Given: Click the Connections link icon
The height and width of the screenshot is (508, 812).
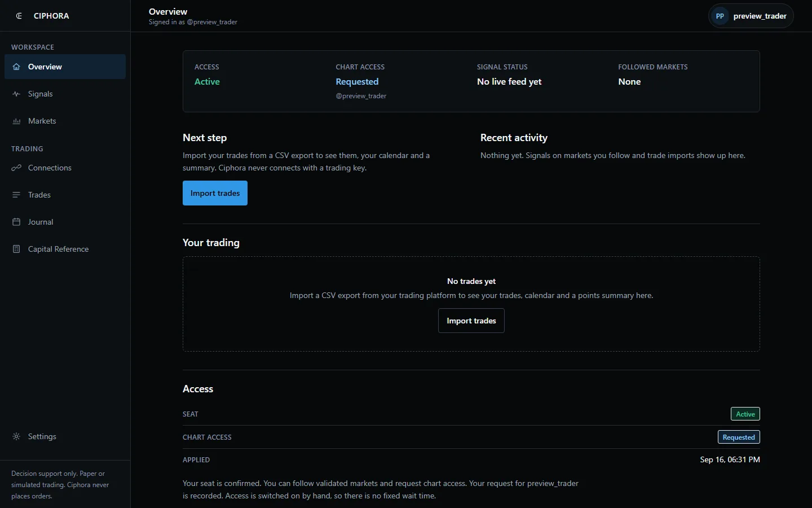Looking at the screenshot, I should coord(16,168).
